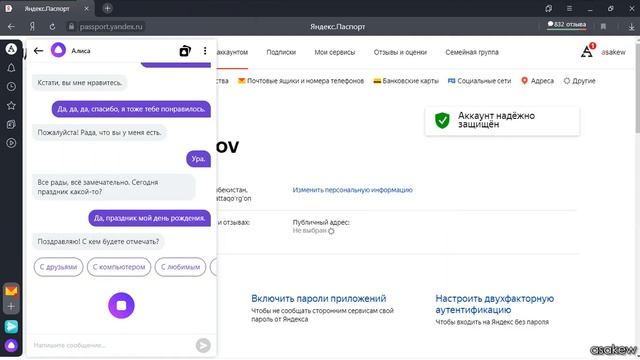Open notifications bell in sidebar
640x360 pixels.
click(x=11, y=68)
